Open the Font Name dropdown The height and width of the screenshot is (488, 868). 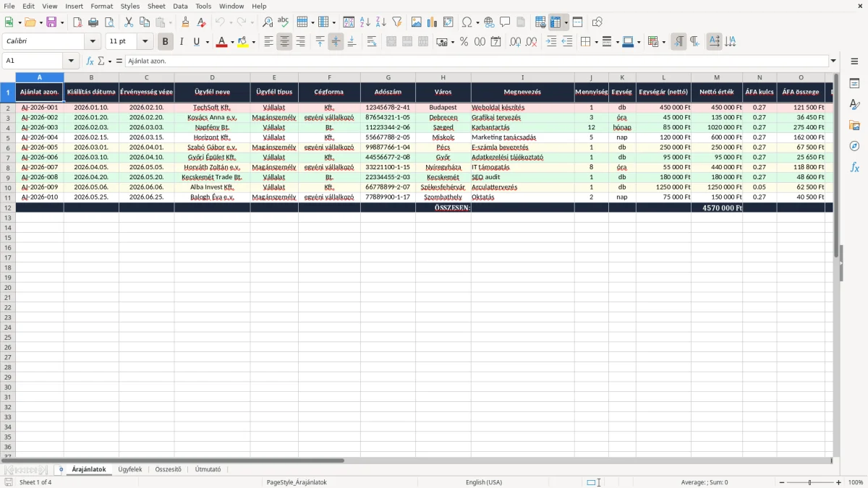point(93,42)
